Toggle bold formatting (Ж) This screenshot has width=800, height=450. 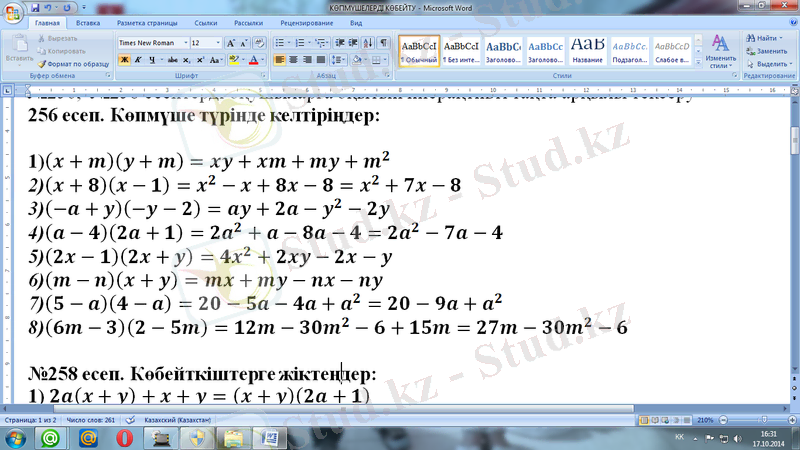pyautogui.click(x=124, y=60)
